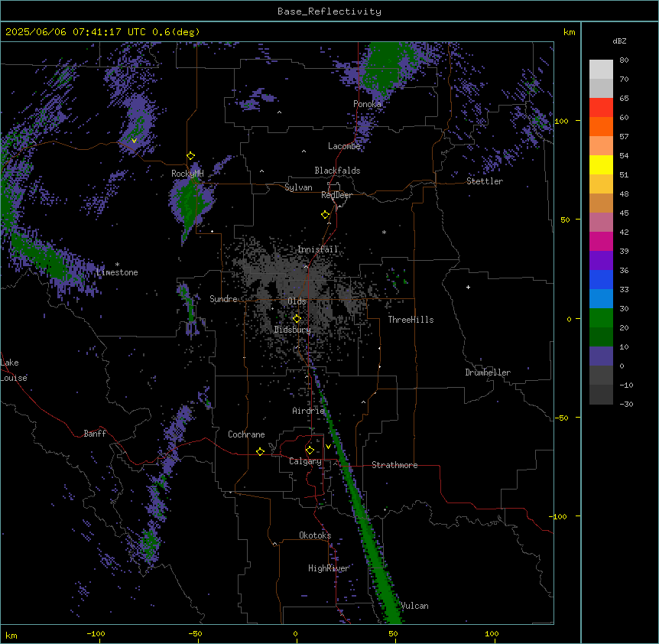Screen dimensions: 659x644
Task: Pick the bright yellow 51–54 dBZ swatch
Action: (x=601, y=164)
